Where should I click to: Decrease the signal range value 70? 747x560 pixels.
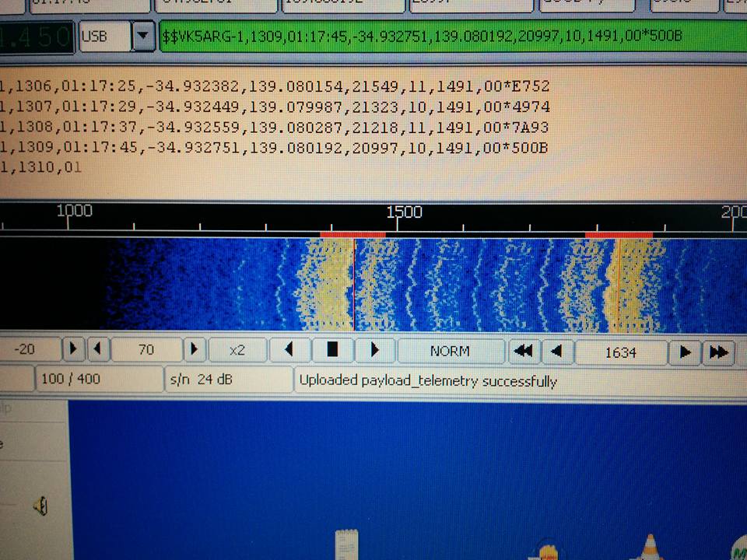[x=99, y=349]
